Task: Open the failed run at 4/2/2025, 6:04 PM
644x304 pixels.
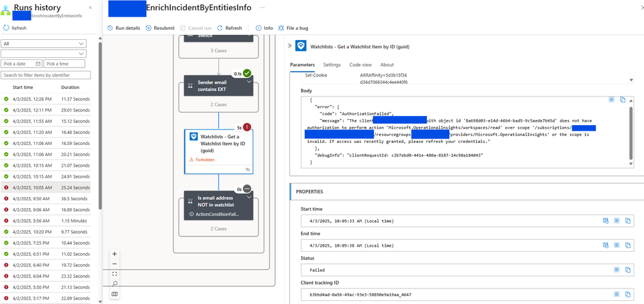Action: click(47, 276)
